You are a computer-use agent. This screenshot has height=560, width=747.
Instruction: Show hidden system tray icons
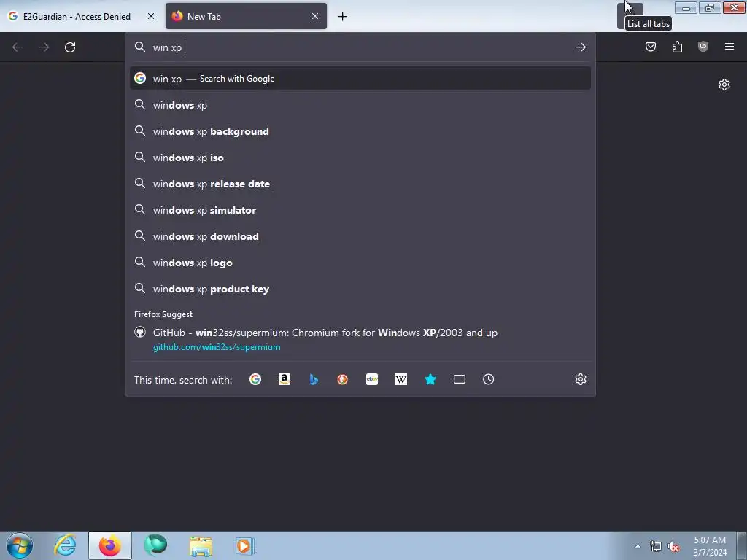point(638,546)
